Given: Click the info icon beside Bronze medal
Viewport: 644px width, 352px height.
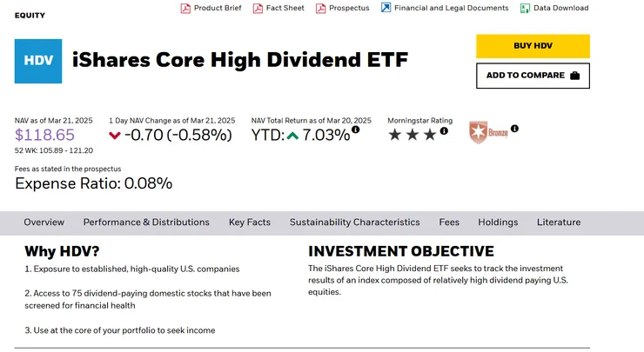Looking at the screenshot, I should (x=514, y=129).
